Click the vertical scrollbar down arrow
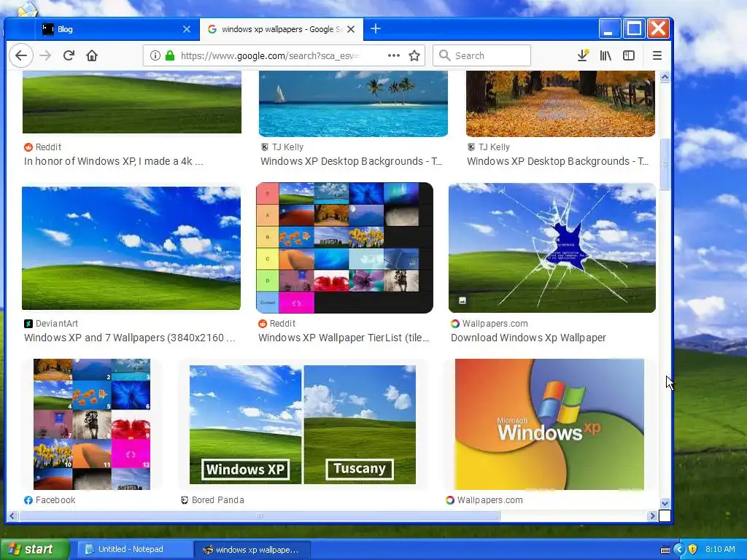Screen dimensions: 747x560 click(x=665, y=503)
